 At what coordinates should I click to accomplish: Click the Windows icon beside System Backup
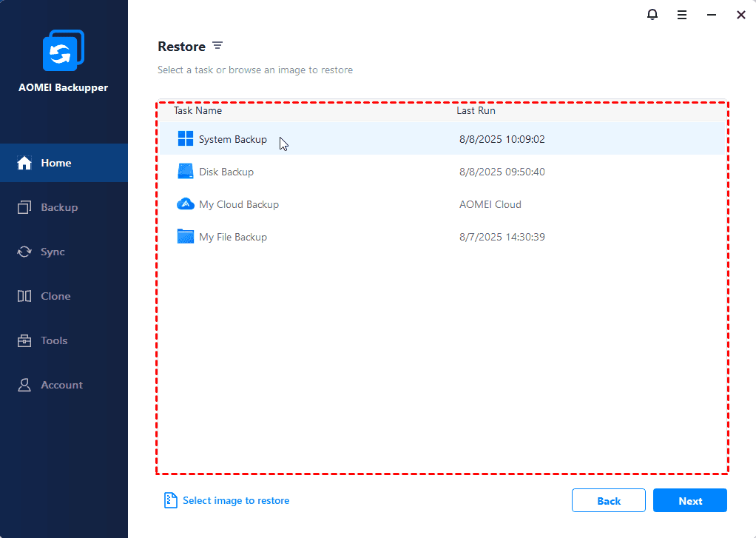point(186,139)
